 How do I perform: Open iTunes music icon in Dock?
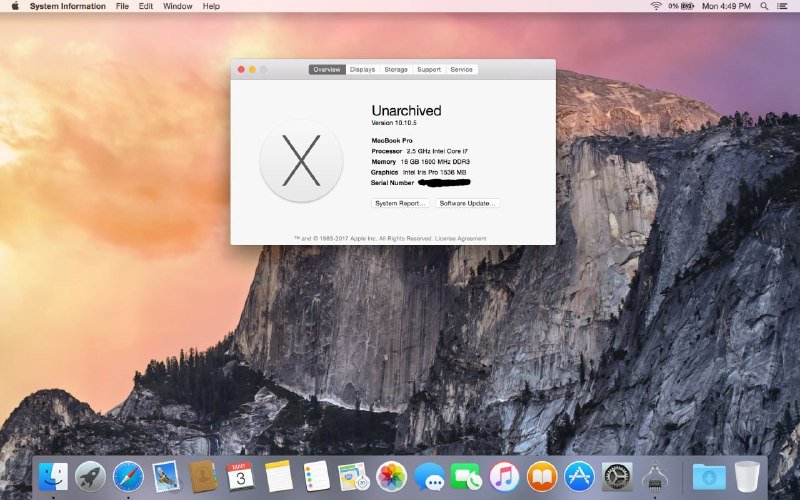(504, 477)
